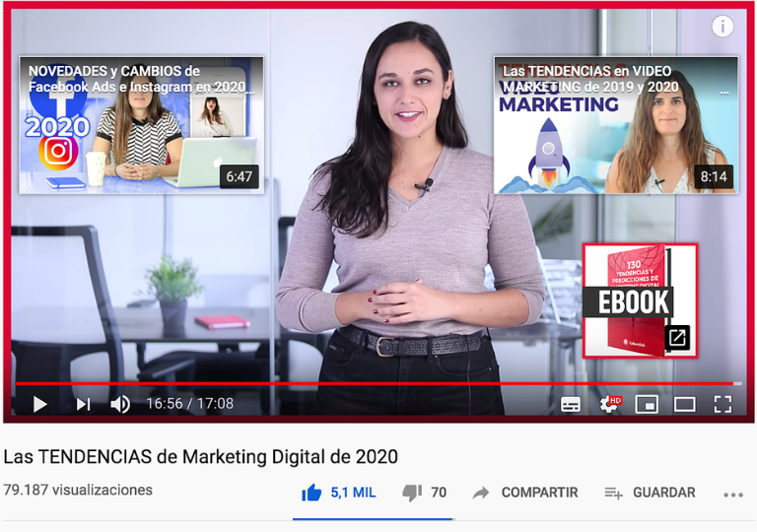Click the 70 dislikes count
This screenshot has height=532, width=757.
[x=439, y=493]
